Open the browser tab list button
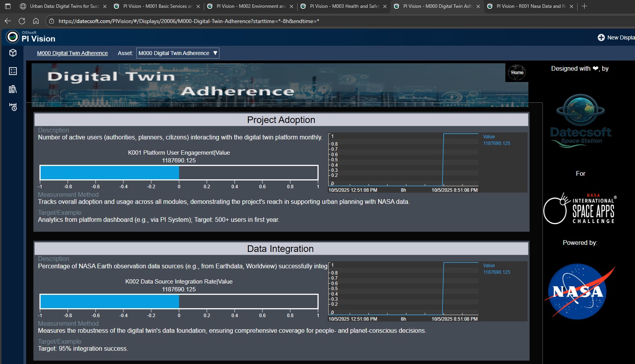This screenshot has height=364, width=635. point(7,6)
